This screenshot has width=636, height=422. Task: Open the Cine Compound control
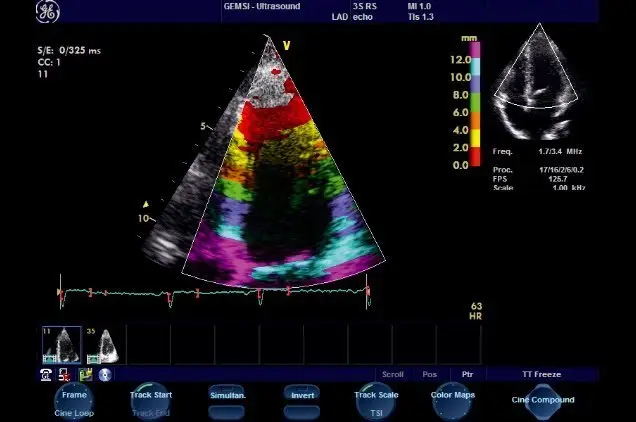[543, 400]
